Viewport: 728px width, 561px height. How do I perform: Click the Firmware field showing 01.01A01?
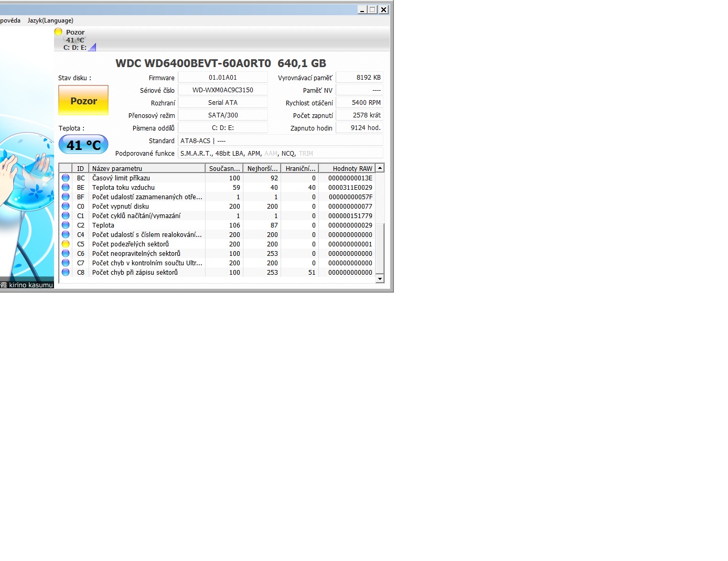tap(223, 77)
